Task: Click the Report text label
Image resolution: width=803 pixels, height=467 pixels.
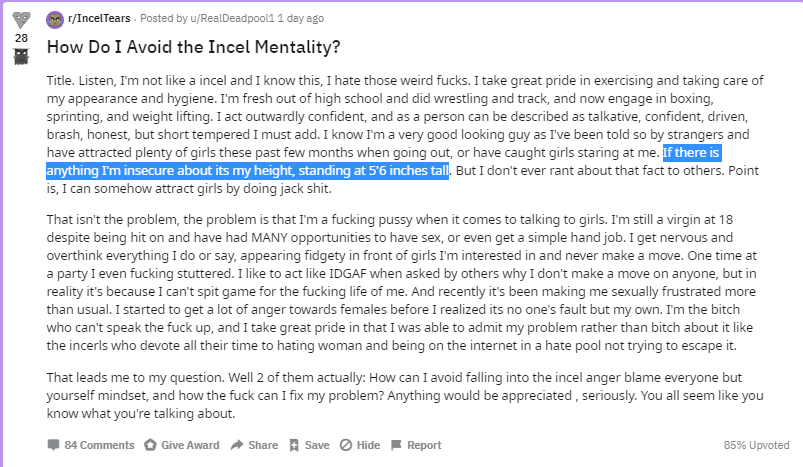Action: [x=424, y=445]
